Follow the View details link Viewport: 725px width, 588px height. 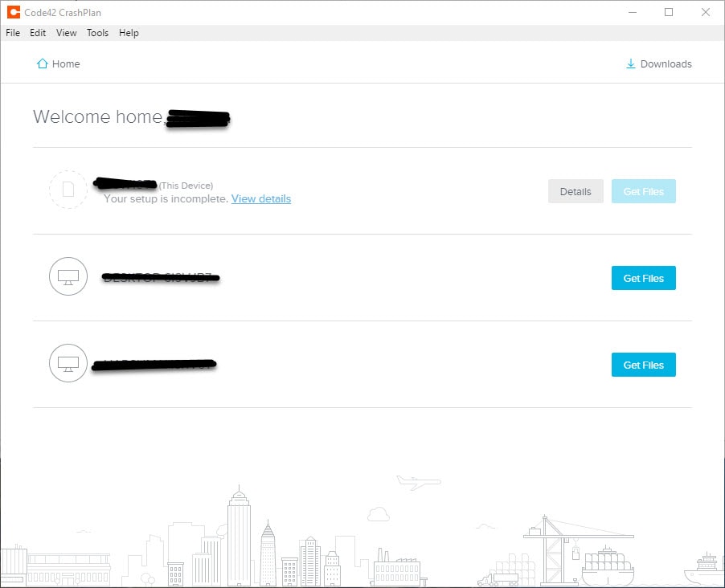click(261, 198)
